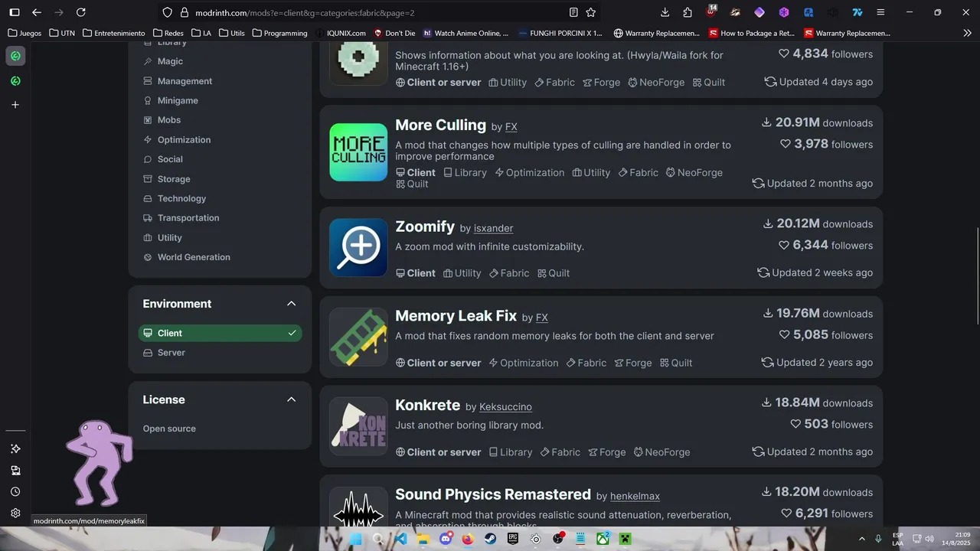
Task: Click the Management category icon
Action: pyautogui.click(x=148, y=81)
